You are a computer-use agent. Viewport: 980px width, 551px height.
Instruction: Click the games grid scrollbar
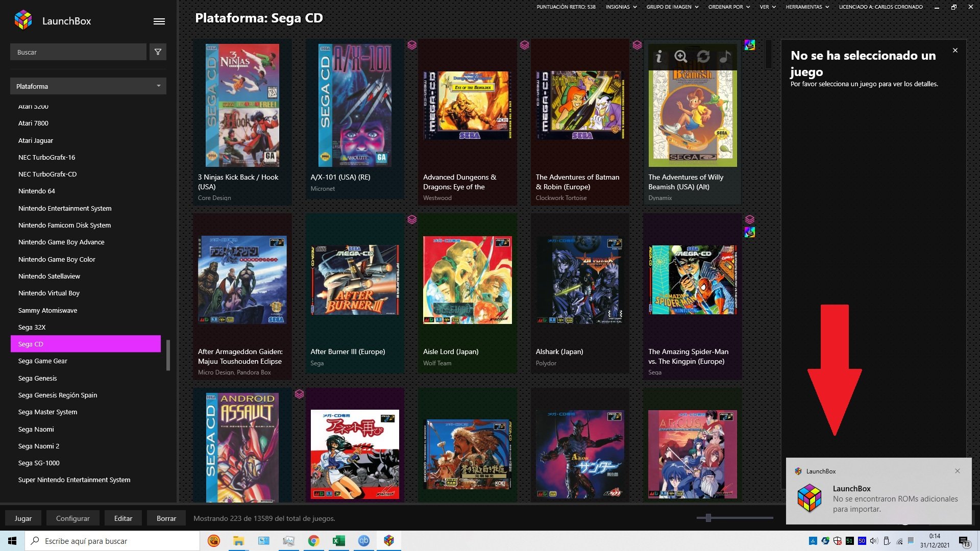[769, 54]
